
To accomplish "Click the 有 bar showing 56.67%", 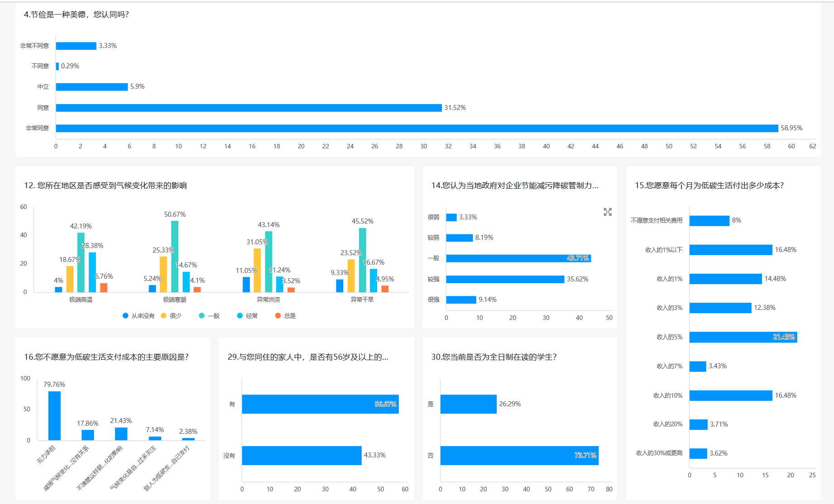I will tap(320, 404).
